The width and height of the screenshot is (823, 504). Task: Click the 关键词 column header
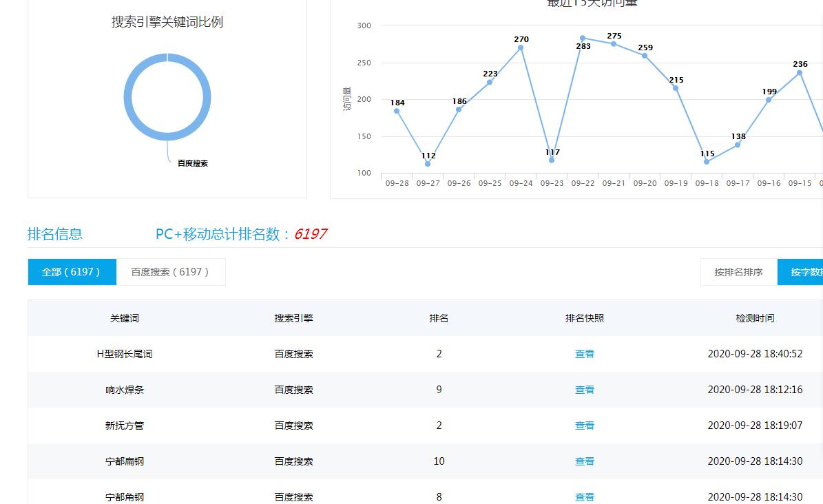[125, 318]
